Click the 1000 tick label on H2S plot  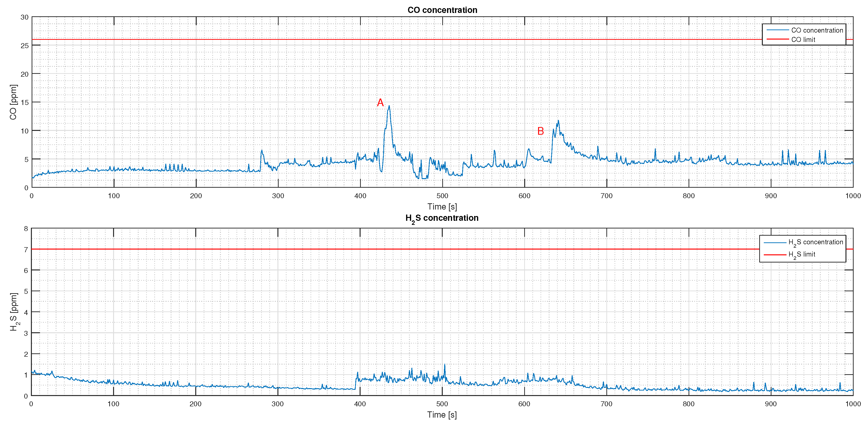point(853,404)
